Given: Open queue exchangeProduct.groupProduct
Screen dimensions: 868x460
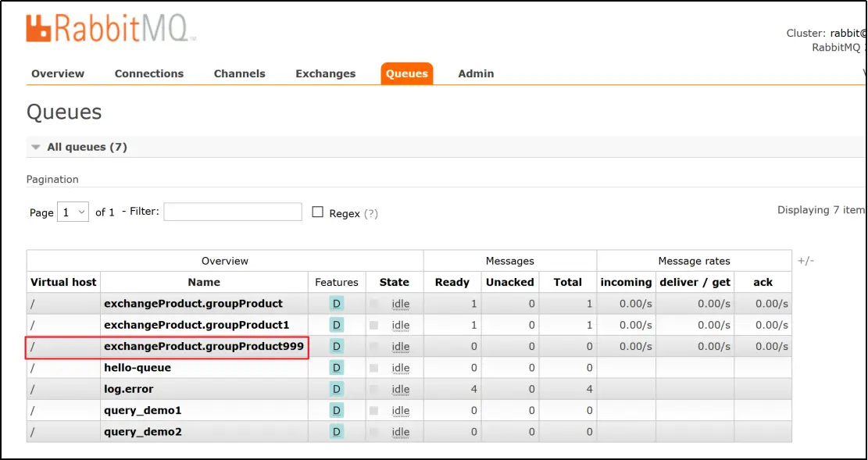Looking at the screenshot, I should point(193,303).
